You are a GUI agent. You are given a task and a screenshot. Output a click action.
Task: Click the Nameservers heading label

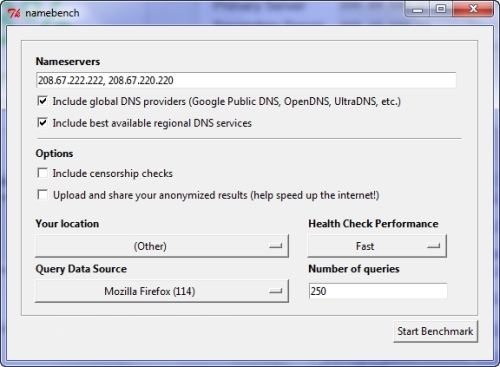(x=68, y=61)
